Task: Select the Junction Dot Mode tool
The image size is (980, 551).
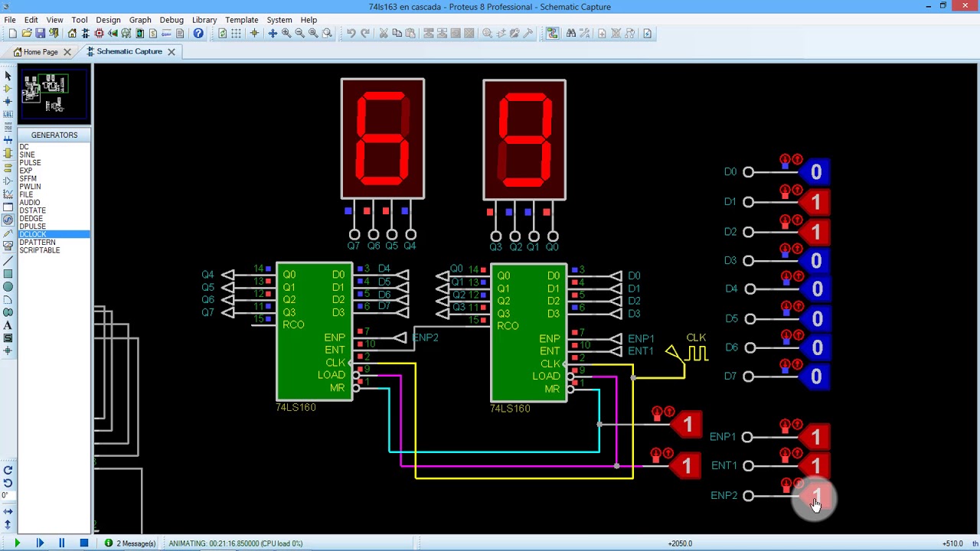Action: pos(8,102)
